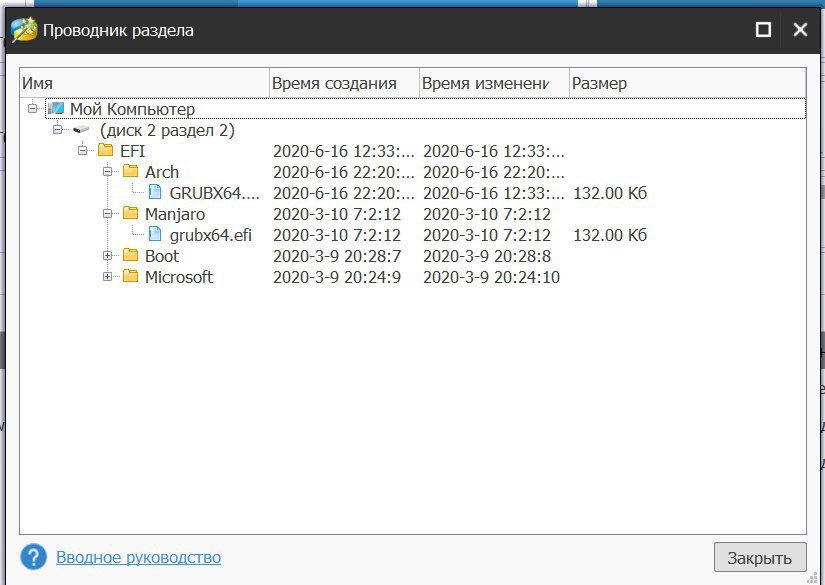The width and height of the screenshot is (825, 585).
Task: Click the Arch folder icon
Action: [x=130, y=171]
